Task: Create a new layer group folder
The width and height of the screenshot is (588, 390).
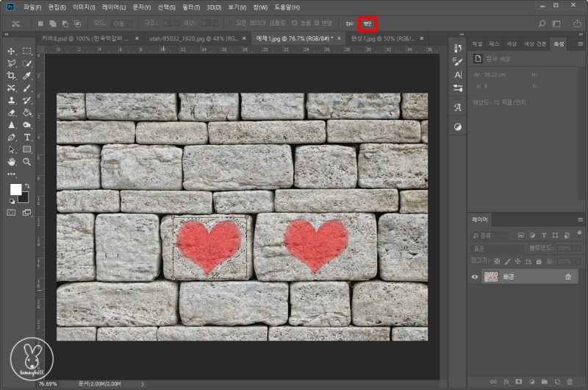Action: point(543,382)
